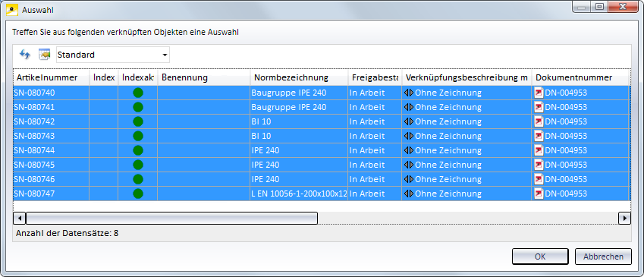Select row SN-080744 IPE 240
644x277 pixels.
click(x=322, y=150)
